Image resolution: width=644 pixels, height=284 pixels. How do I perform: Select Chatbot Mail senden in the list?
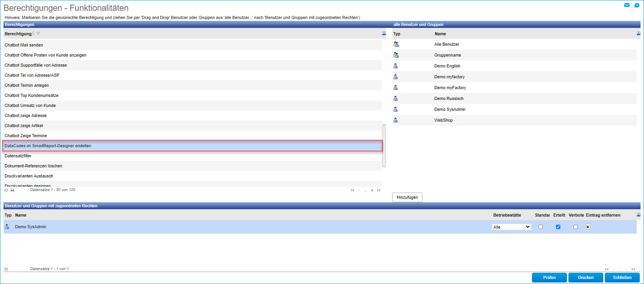pos(24,45)
